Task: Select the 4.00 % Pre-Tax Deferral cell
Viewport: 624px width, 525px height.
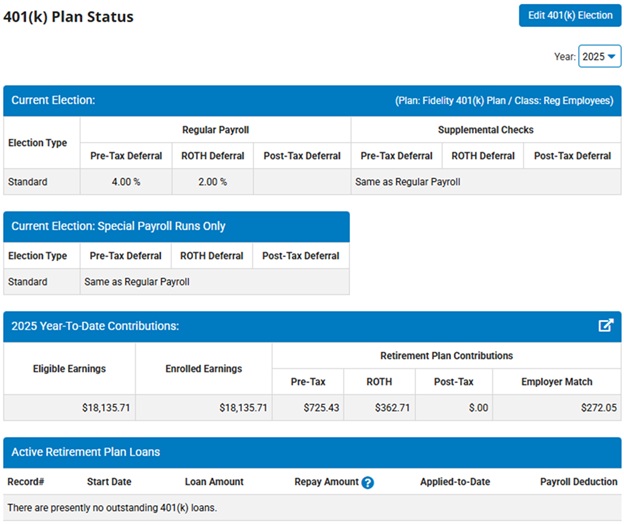Action: tap(126, 182)
